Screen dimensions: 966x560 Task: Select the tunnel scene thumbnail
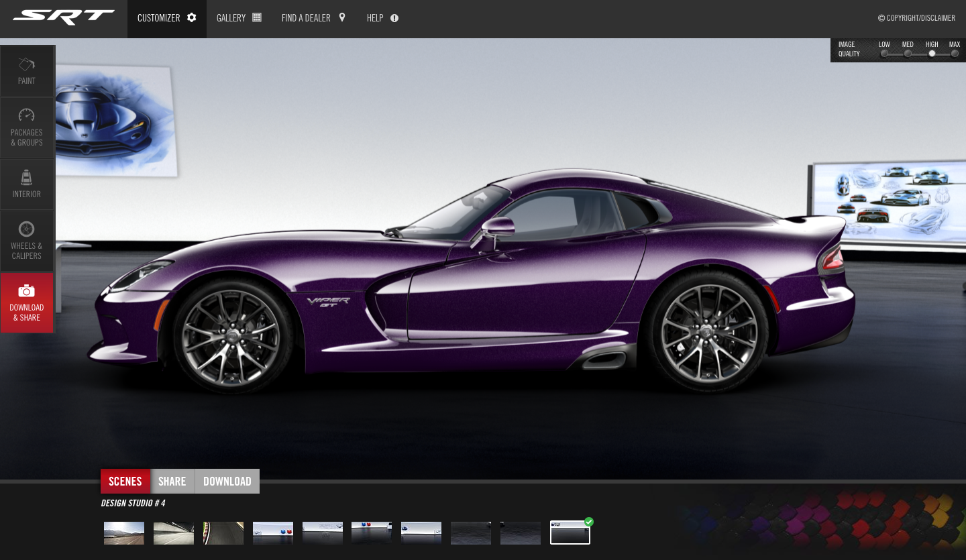(x=174, y=533)
